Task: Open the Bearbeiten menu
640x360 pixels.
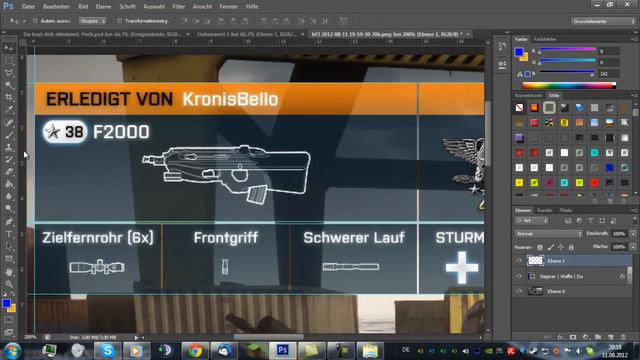Action: (x=56, y=7)
